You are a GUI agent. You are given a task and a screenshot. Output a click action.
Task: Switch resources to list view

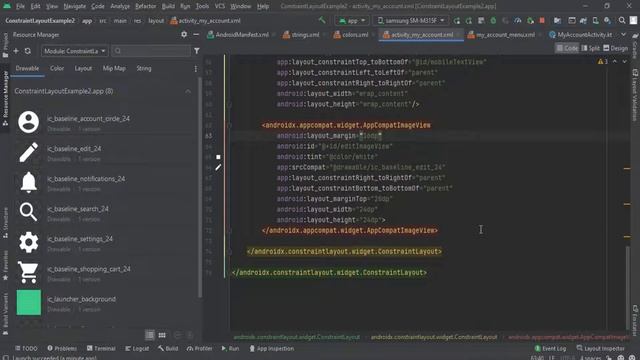(150, 335)
